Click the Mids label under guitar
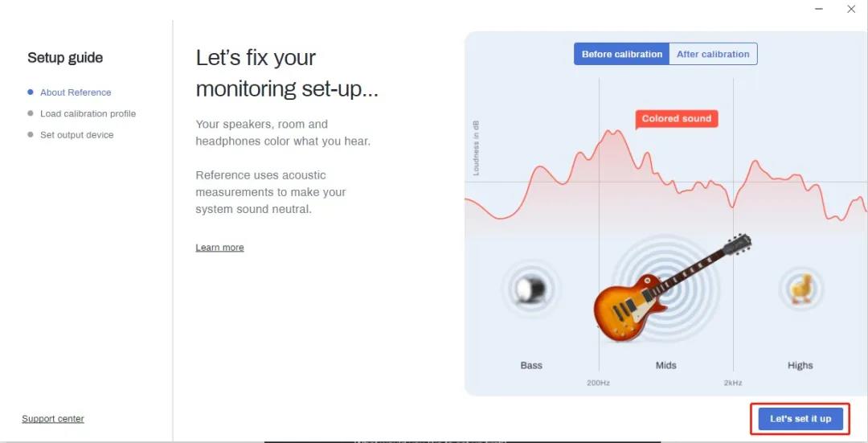The height and width of the screenshot is (443, 868). [x=666, y=366]
